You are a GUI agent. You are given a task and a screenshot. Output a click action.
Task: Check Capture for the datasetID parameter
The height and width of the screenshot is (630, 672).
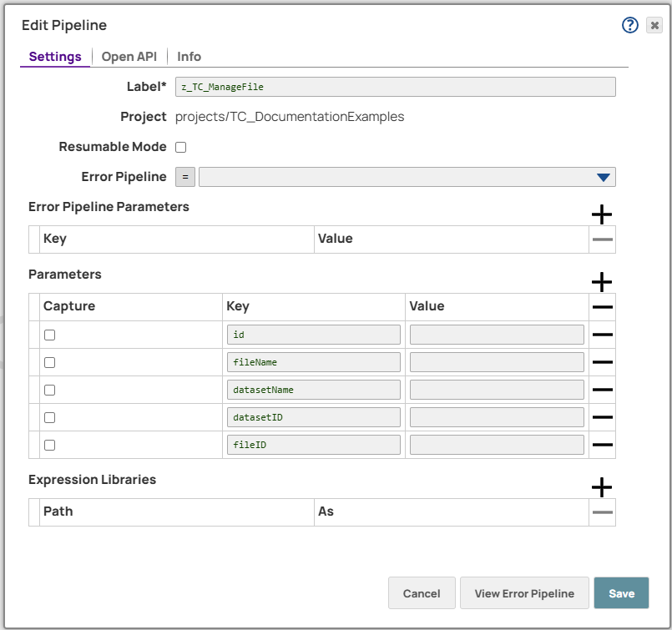[x=50, y=417]
